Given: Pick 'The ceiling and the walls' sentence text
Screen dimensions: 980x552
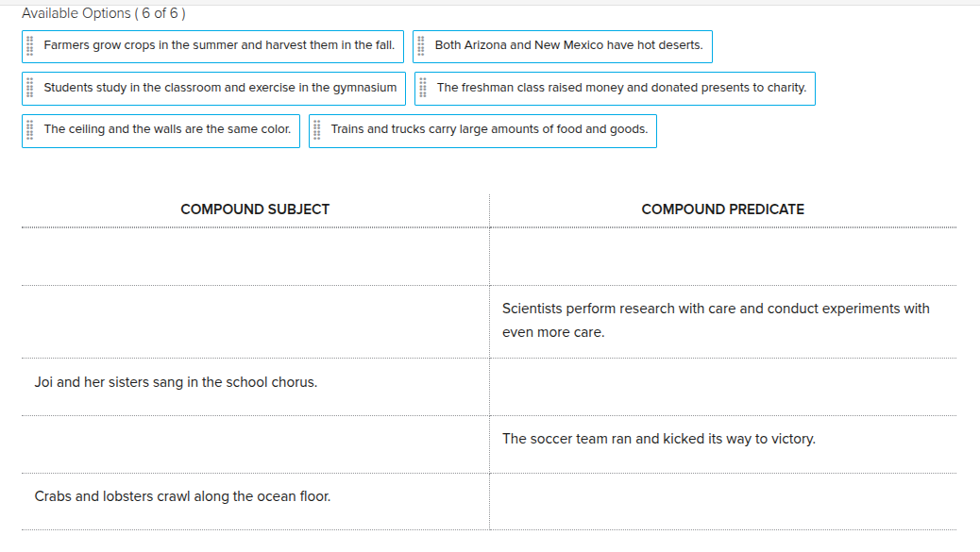Looking at the screenshot, I should tap(167, 129).
